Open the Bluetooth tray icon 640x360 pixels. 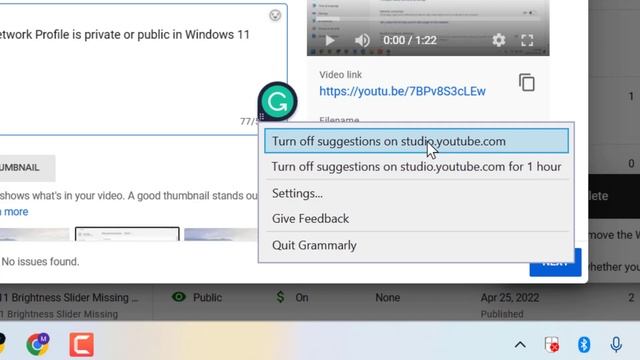pyautogui.click(x=584, y=344)
